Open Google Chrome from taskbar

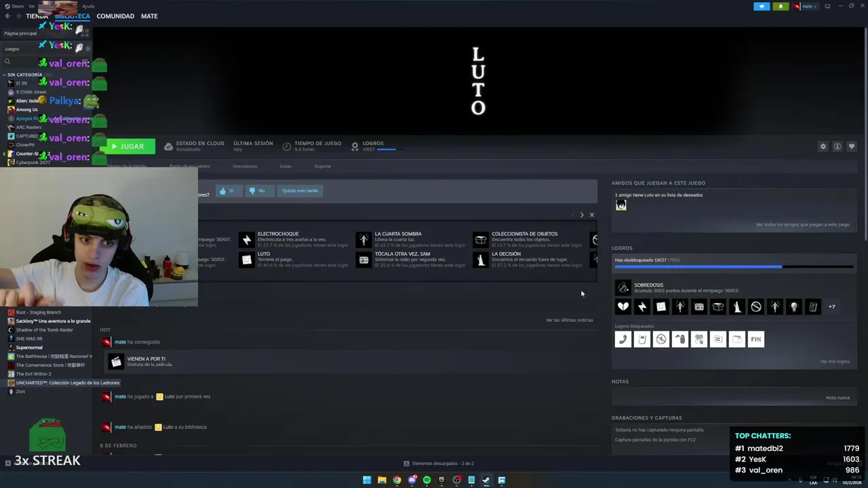(x=397, y=480)
